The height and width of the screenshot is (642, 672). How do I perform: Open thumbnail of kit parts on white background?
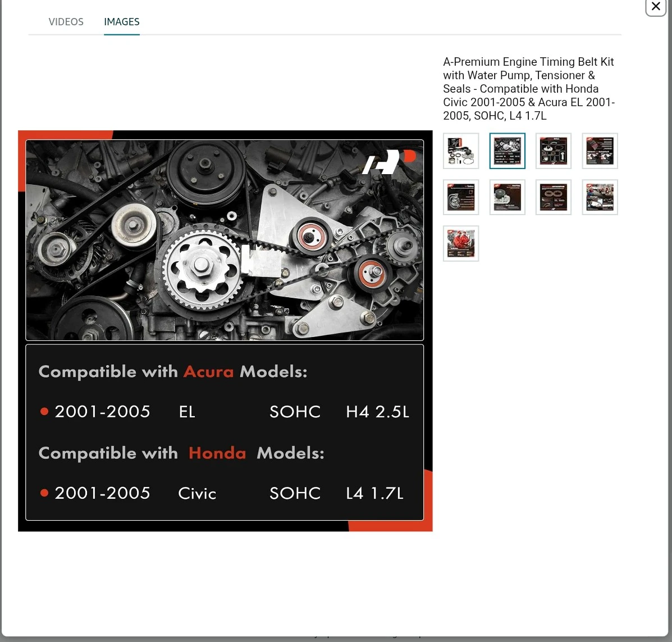[461, 151]
